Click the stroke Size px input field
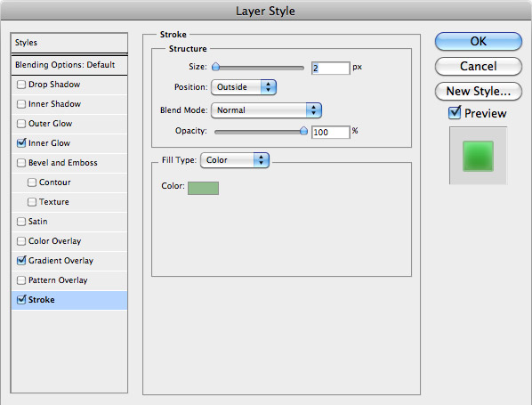532x405 pixels. [330, 68]
